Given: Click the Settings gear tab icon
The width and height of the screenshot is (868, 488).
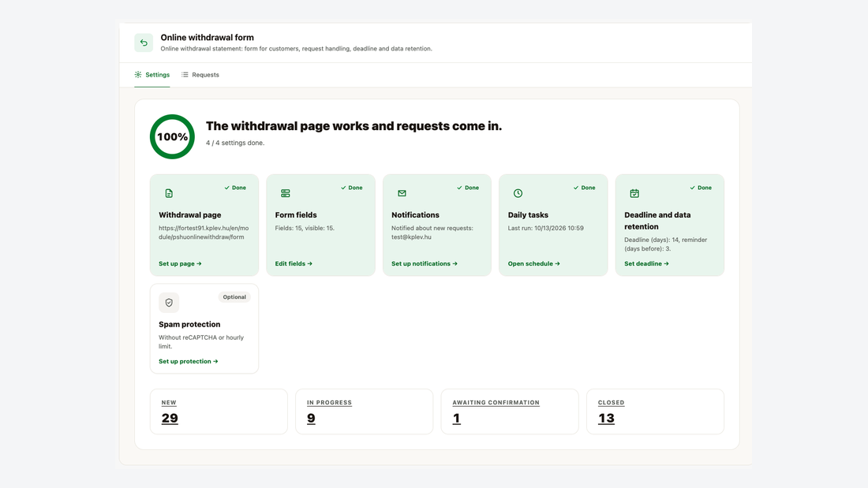Looking at the screenshot, I should pos(138,75).
